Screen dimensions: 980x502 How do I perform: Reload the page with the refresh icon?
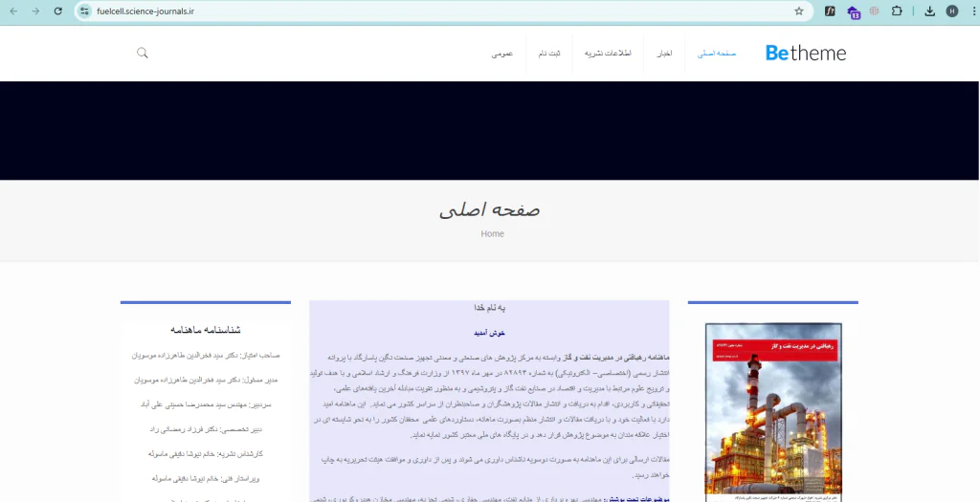tap(58, 11)
